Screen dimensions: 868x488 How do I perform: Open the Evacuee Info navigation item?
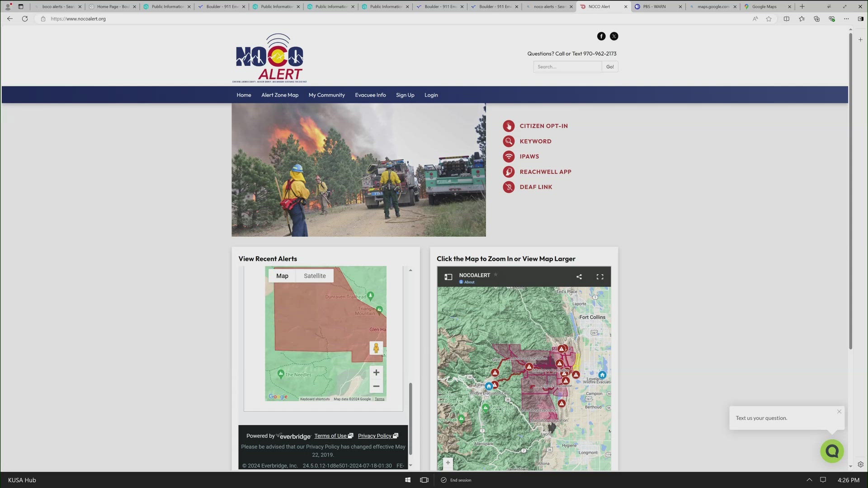click(x=370, y=95)
